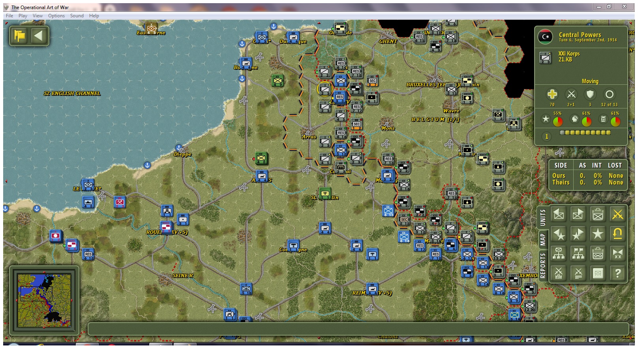
Task: Click the 'BELGIUM' map label
Action: pyautogui.click(x=428, y=119)
